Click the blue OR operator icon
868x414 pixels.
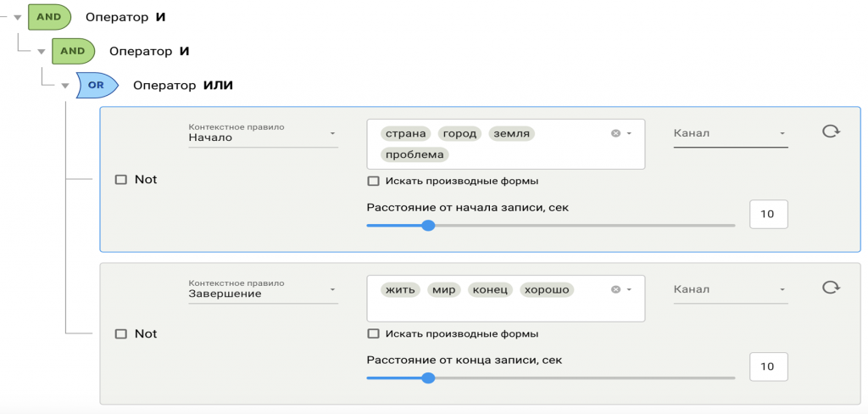point(97,85)
